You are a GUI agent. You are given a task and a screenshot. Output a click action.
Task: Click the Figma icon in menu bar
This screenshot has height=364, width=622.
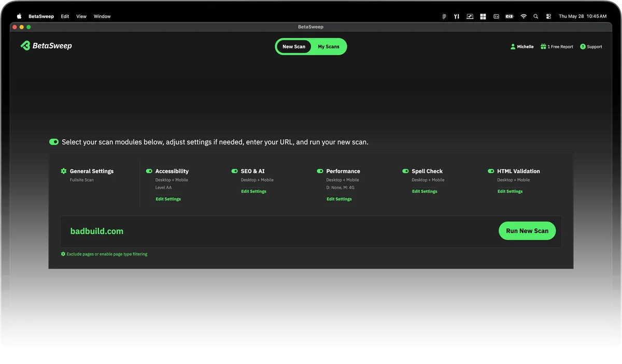[444, 17]
